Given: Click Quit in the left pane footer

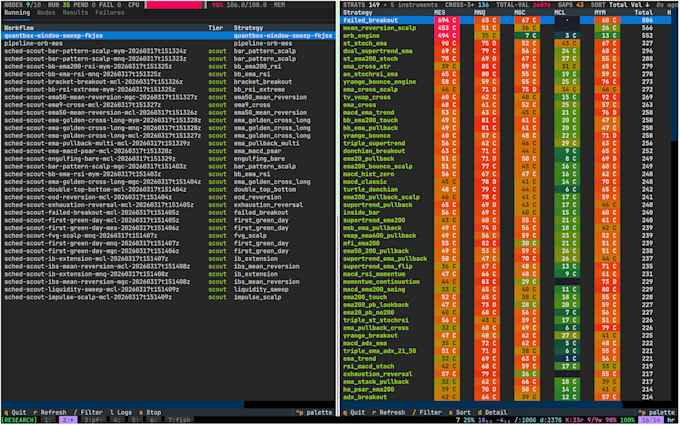Looking at the screenshot, I should pyautogui.click(x=15, y=412).
